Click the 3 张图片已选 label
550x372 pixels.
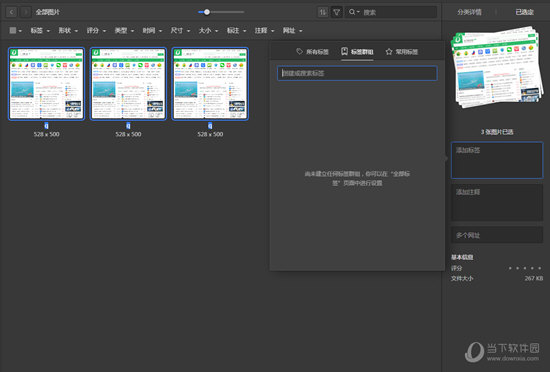tap(497, 132)
